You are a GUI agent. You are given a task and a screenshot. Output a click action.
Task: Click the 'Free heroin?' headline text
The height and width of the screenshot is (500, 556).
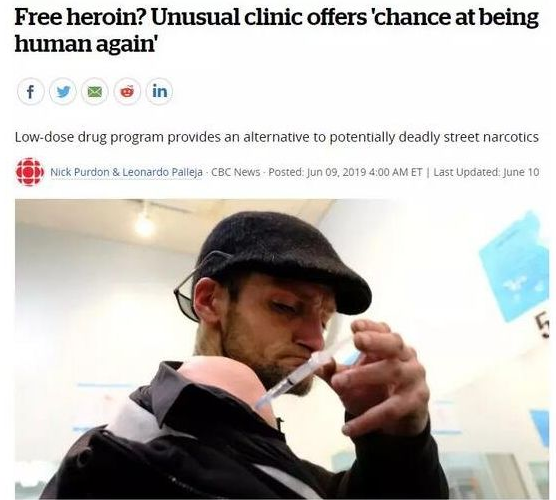80,17
